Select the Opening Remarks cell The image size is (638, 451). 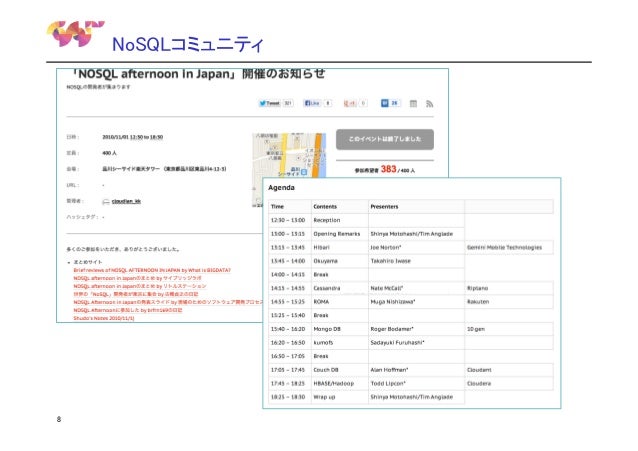coord(340,234)
